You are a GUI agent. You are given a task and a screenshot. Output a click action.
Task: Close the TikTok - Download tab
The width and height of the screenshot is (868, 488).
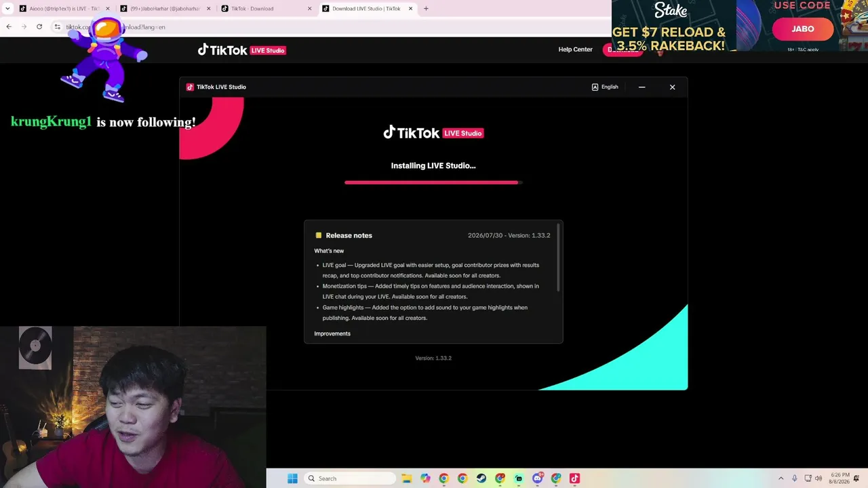click(310, 9)
